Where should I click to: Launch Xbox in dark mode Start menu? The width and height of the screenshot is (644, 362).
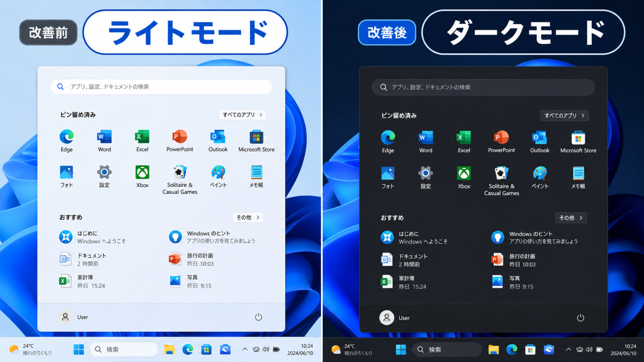coord(464,177)
